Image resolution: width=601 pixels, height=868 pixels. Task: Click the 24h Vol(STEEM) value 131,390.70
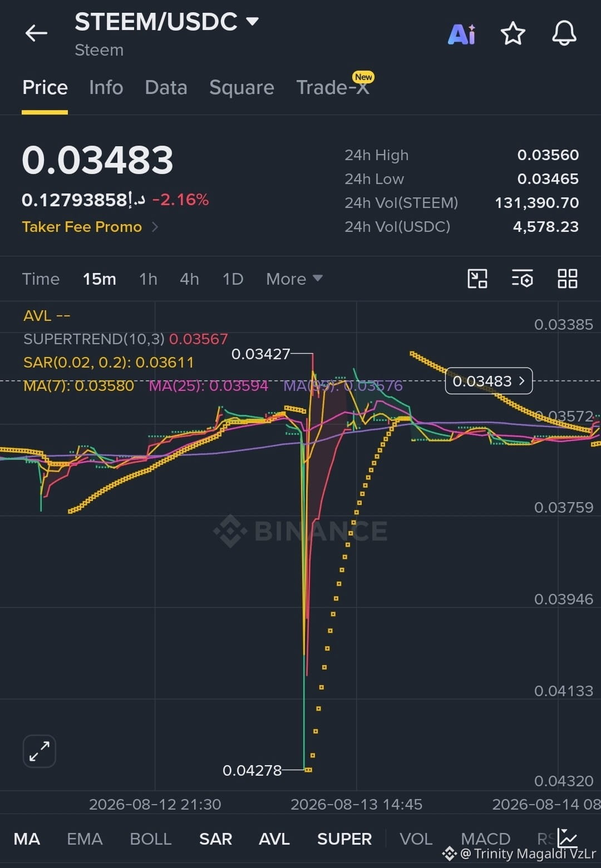(x=537, y=202)
